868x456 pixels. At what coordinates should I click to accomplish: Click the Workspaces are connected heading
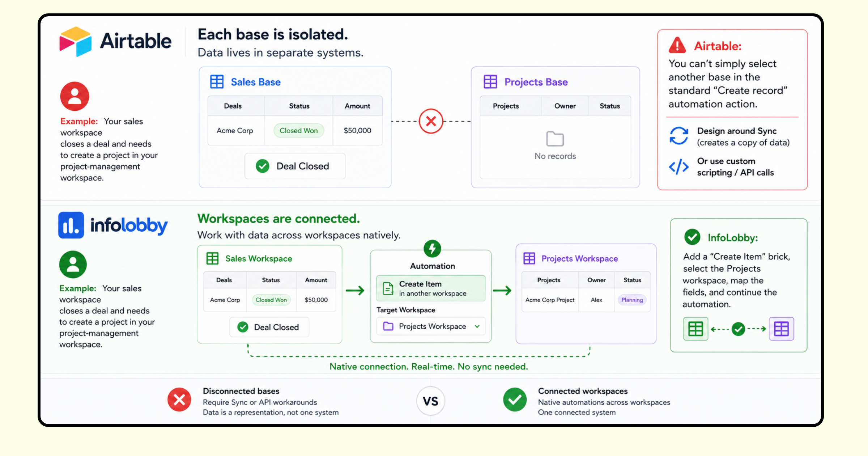click(278, 219)
